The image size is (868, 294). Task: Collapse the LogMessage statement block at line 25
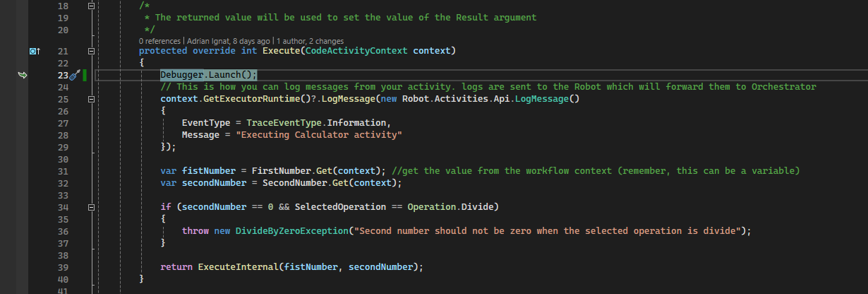(x=90, y=99)
